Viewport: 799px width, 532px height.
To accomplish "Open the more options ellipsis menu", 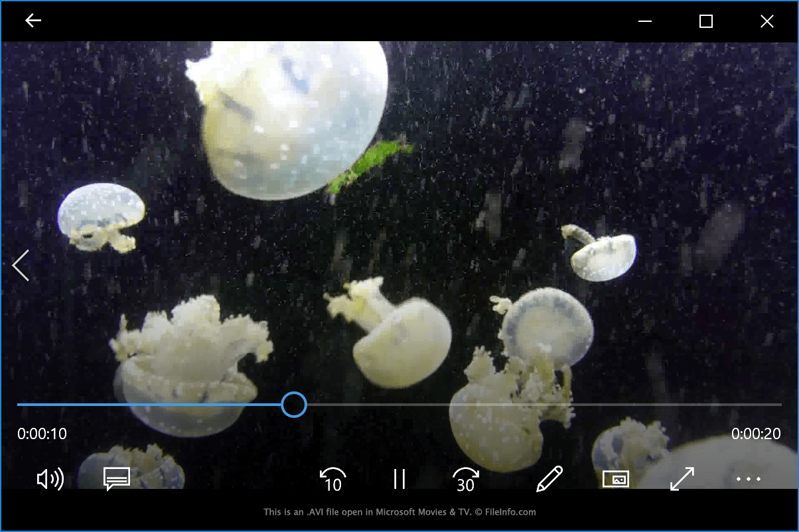I will pos(749,479).
